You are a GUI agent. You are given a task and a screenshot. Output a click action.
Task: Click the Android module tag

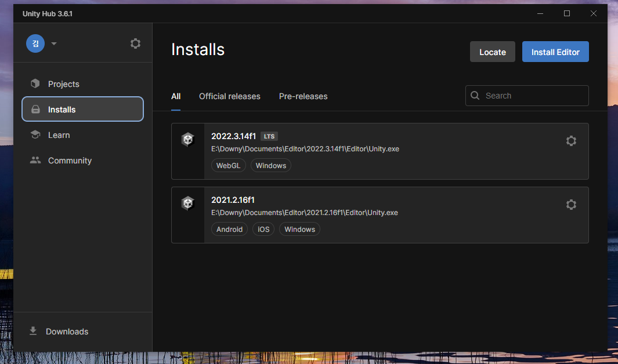(229, 230)
